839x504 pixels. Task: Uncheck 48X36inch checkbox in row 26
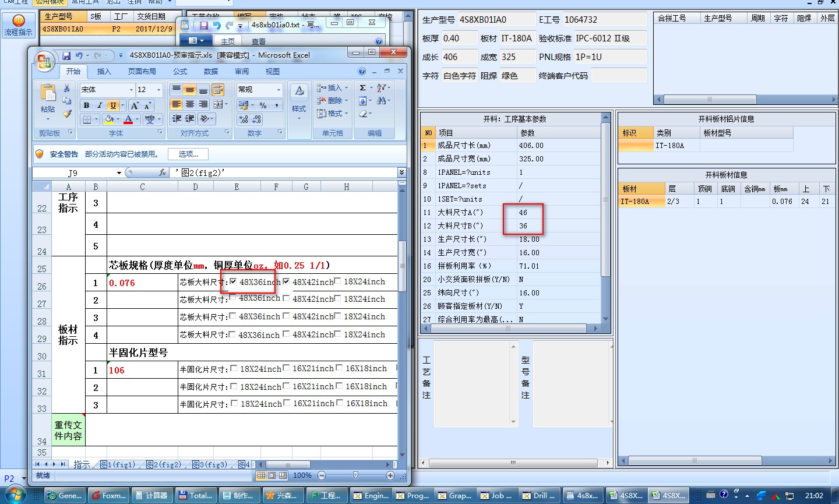click(x=233, y=281)
